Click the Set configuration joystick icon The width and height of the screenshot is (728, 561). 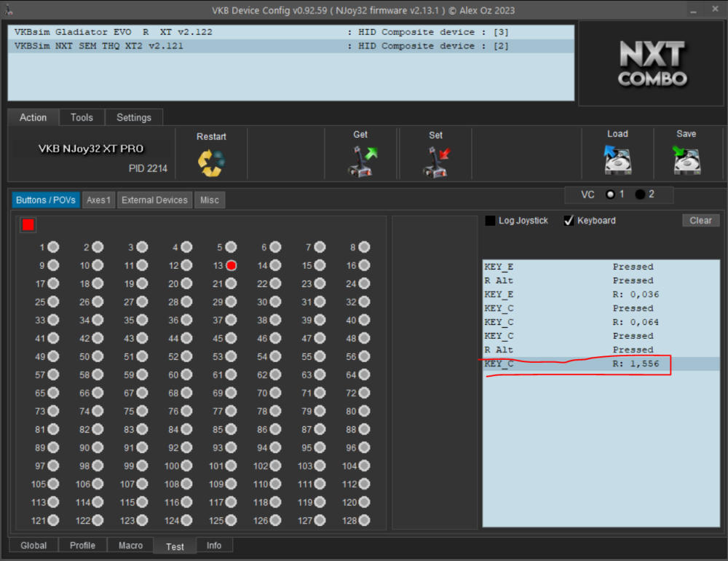click(x=435, y=161)
